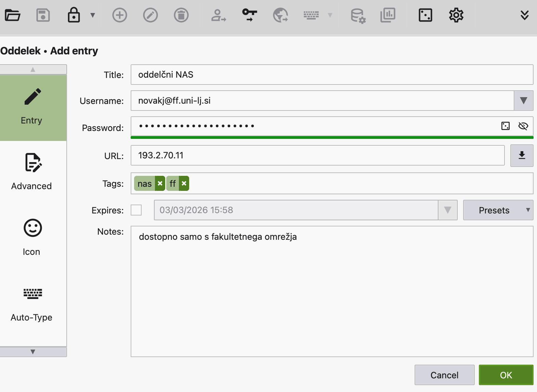The image size is (537, 392).
Task: Click the Title input field
Action: pyautogui.click(x=332, y=75)
